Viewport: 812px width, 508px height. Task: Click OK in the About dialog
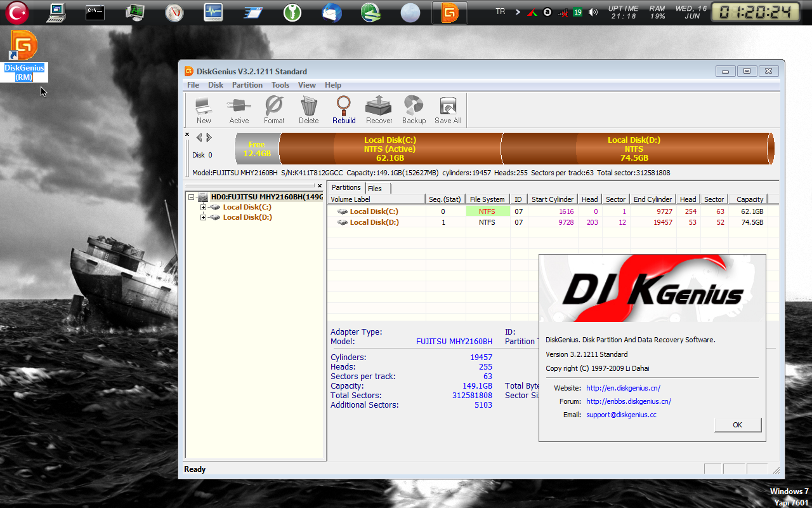tap(737, 425)
